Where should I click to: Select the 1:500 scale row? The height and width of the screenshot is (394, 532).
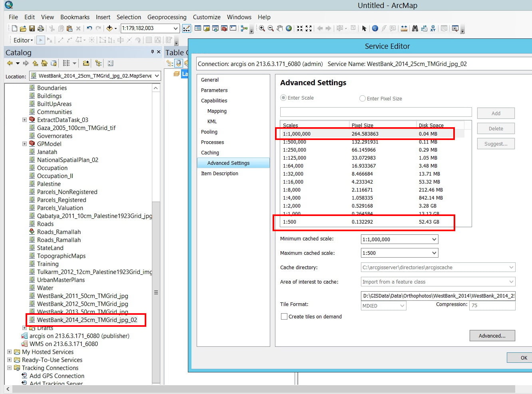[x=372, y=222]
